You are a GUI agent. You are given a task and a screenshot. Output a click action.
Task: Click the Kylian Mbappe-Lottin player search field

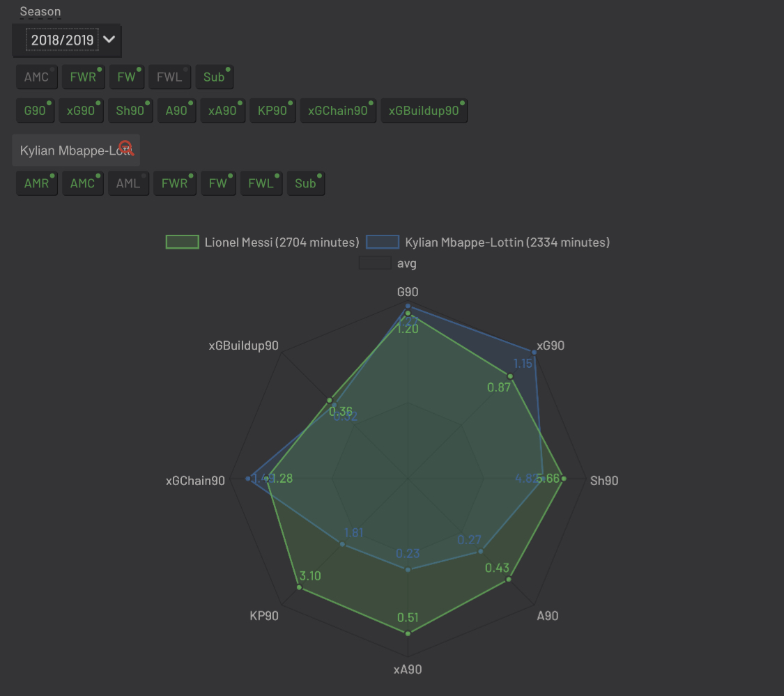[76, 150]
